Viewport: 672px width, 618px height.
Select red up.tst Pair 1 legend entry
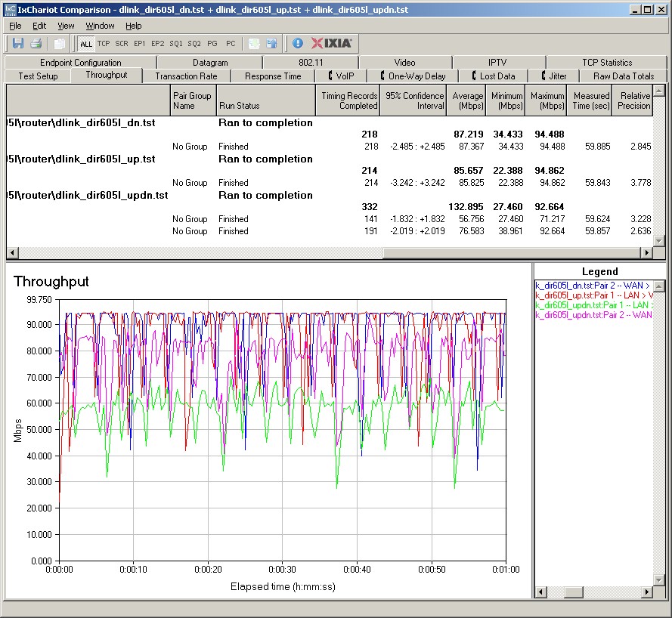593,295
